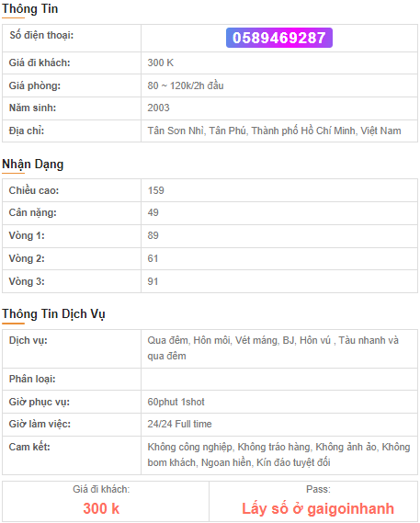The width and height of the screenshot is (420, 523).
Task: Click the 'Pass:' label in the footer
Action: click(318, 489)
